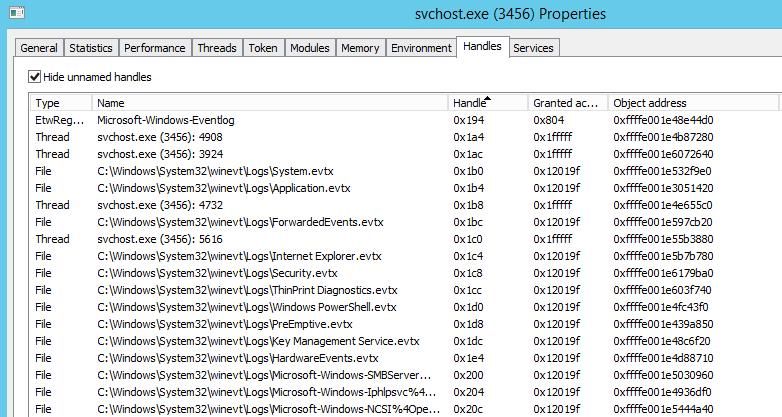
Task: Select thread row svchost.exe (3456): 3924
Action: coord(405,154)
